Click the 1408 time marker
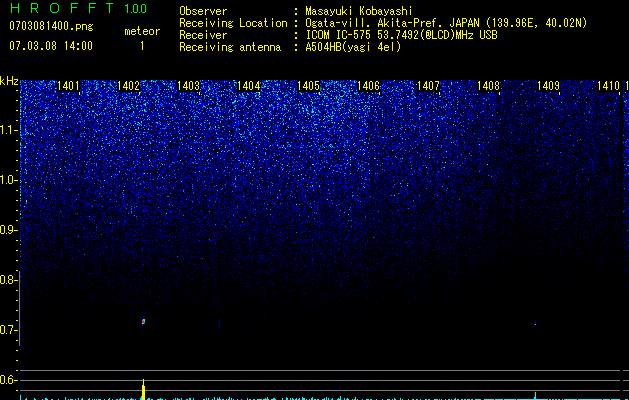The image size is (629, 400). (489, 86)
